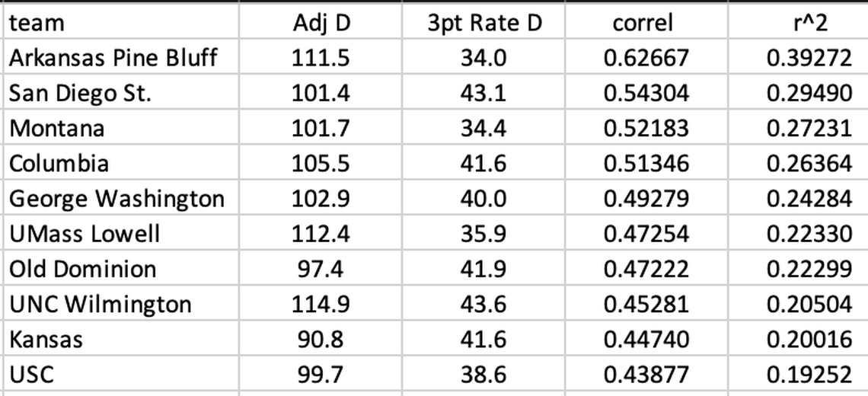Select the "team" header cell

(37, 23)
